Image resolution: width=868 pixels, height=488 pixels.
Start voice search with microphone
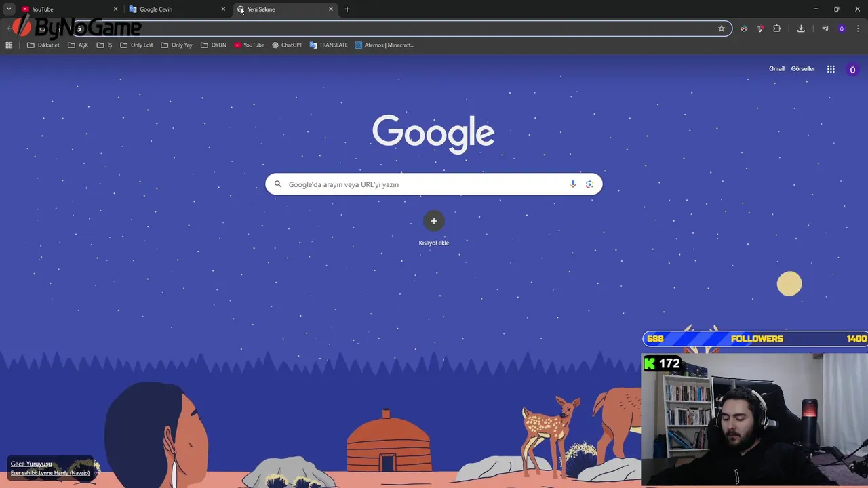coord(573,184)
